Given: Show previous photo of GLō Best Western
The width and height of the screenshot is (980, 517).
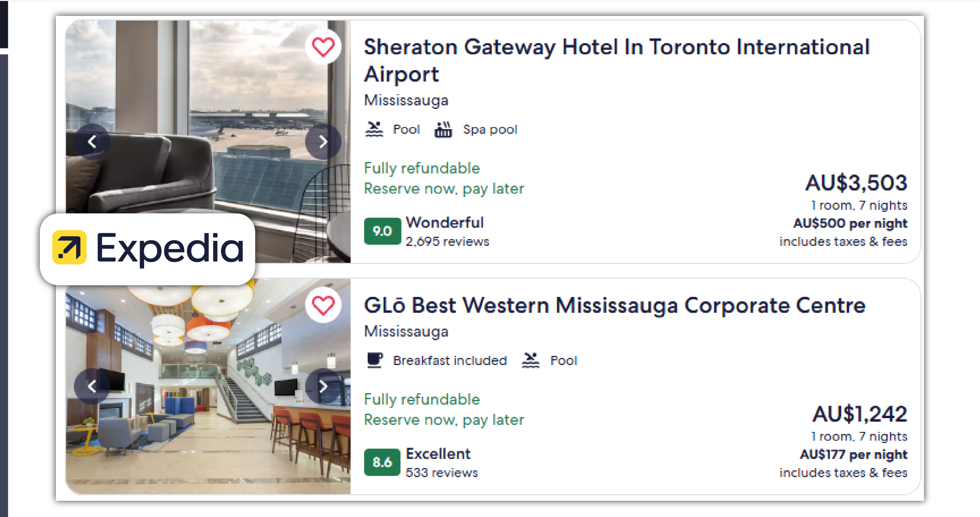Looking at the screenshot, I should tap(92, 386).
